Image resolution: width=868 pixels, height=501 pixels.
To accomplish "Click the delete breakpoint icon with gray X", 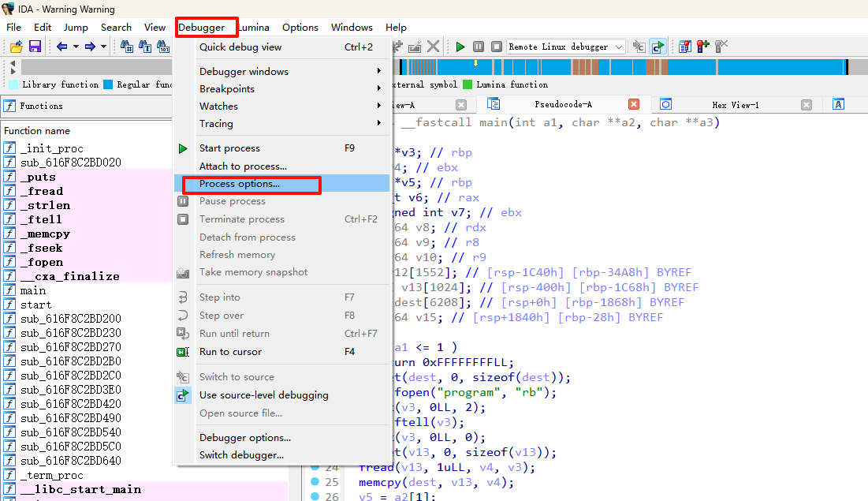I will pos(721,47).
